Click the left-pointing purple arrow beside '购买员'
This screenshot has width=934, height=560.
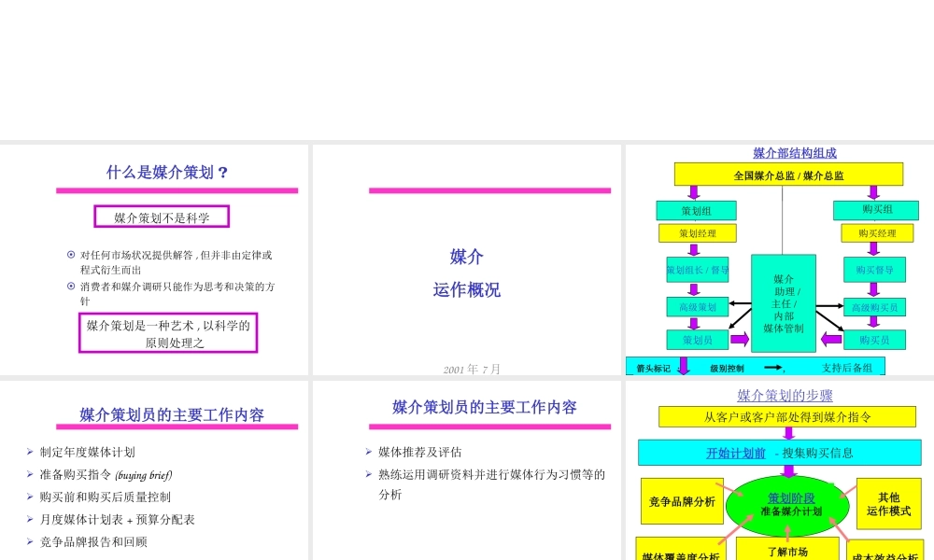click(831, 340)
